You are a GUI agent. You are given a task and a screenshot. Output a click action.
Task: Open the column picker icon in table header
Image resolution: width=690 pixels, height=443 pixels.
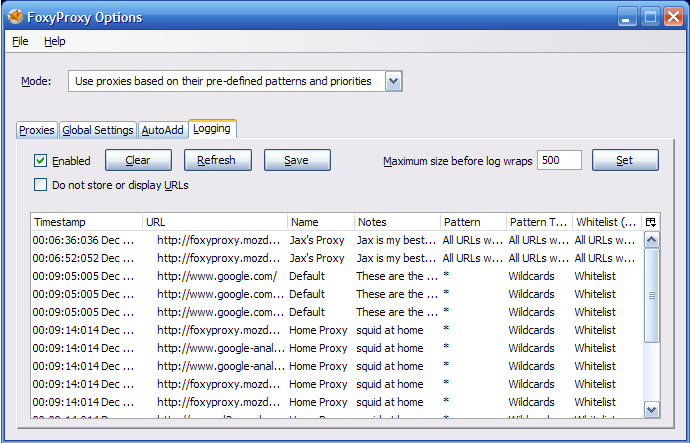651,222
